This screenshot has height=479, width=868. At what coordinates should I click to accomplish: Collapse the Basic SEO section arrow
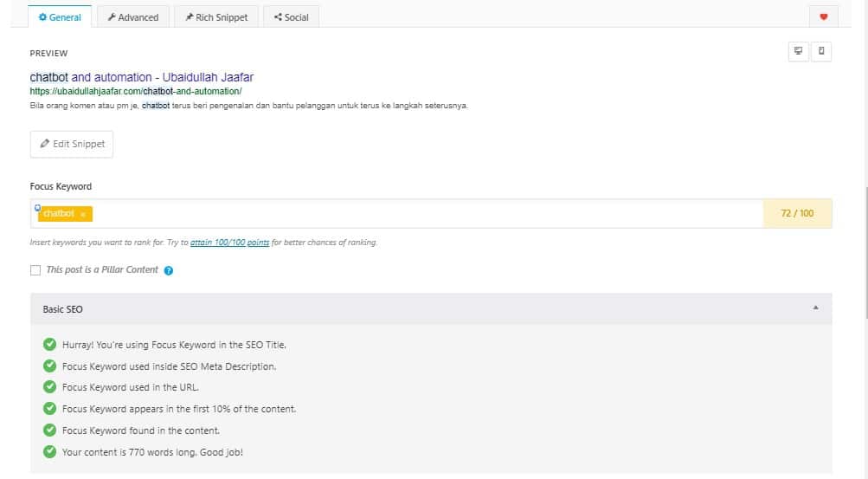815,307
